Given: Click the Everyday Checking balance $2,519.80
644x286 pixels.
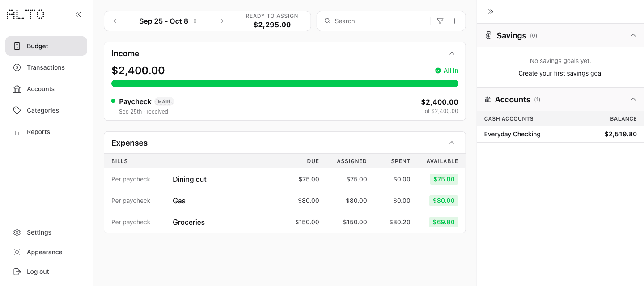Looking at the screenshot, I should click(621, 134).
